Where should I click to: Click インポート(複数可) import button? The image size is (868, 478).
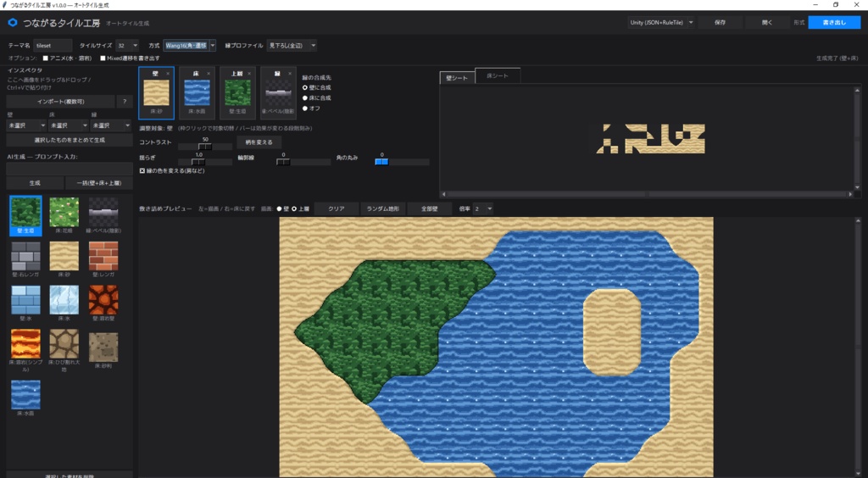click(x=61, y=102)
